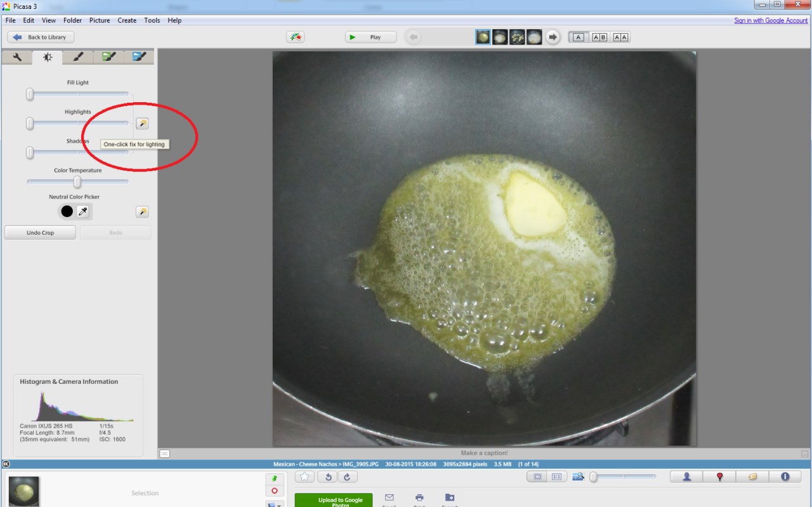The image size is (812, 507).
Task: Click Upload to Google Photos button
Action: click(x=334, y=500)
